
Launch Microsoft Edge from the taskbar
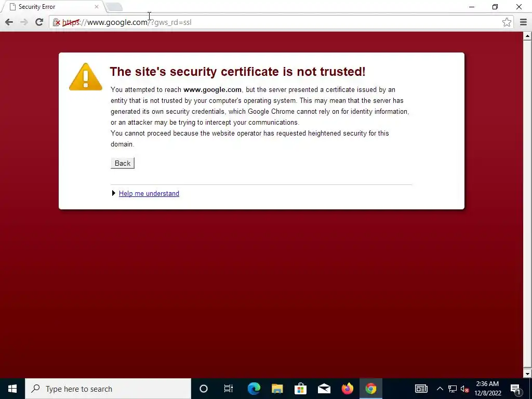pos(254,389)
